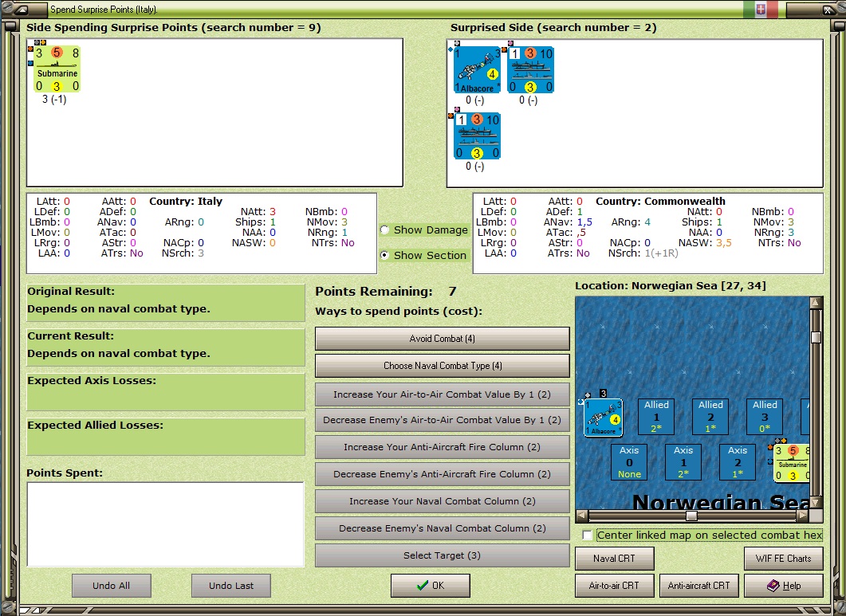Open the Anti-aircraft CRT chart

pos(698,585)
